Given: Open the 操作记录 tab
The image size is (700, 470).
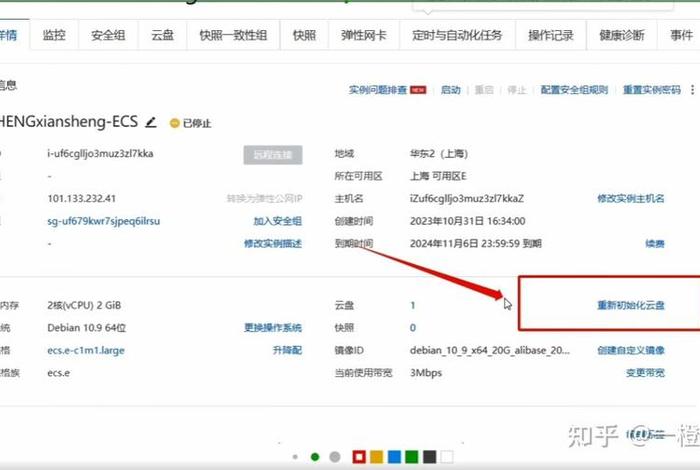Looking at the screenshot, I should point(550,35).
